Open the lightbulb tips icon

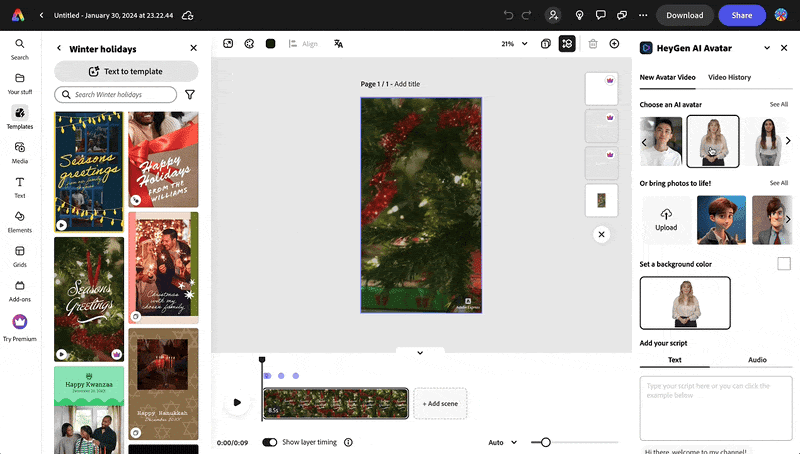(x=579, y=15)
